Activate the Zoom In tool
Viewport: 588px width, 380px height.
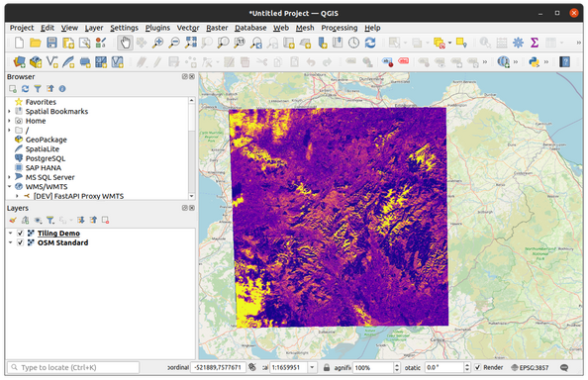coord(157,43)
